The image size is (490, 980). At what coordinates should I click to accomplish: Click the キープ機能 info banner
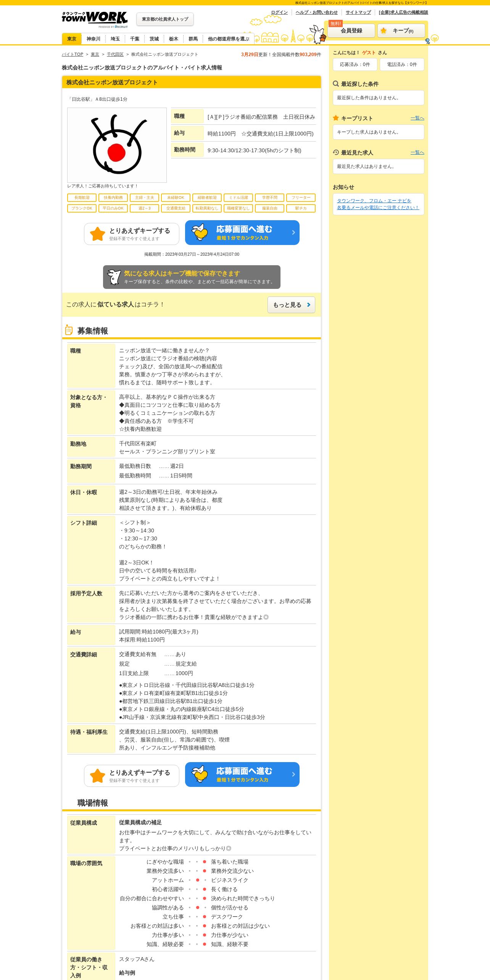[x=192, y=277]
